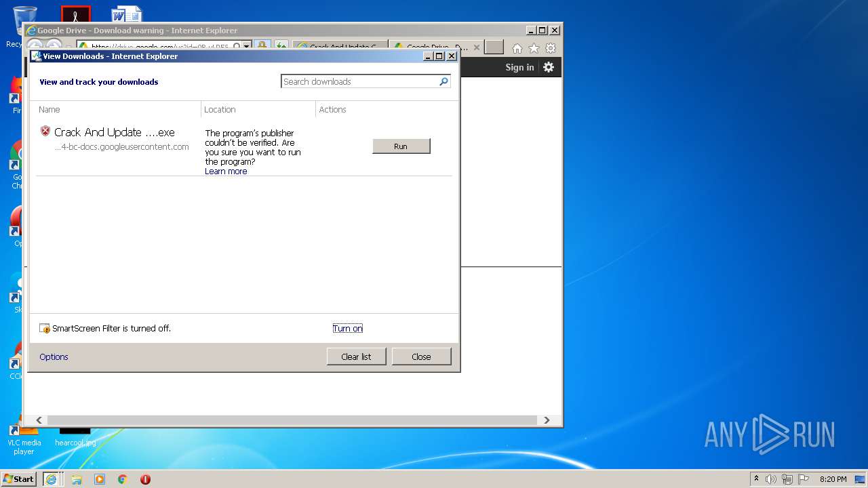Image resolution: width=868 pixels, height=488 pixels.
Task: Open a new blank IE tab
Action: click(494, 47)
